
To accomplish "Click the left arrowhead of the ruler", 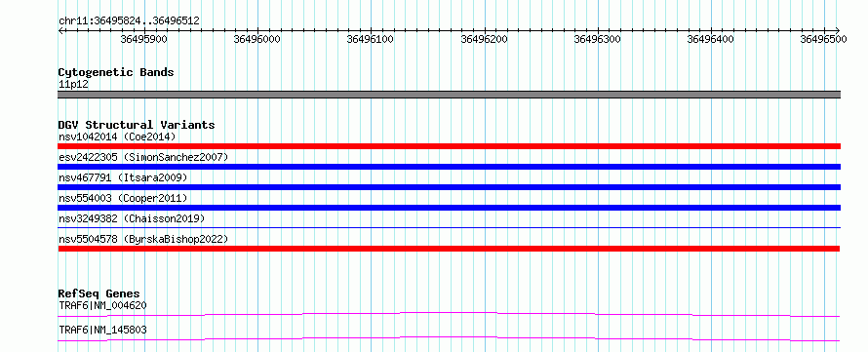I will coord(60,30).
